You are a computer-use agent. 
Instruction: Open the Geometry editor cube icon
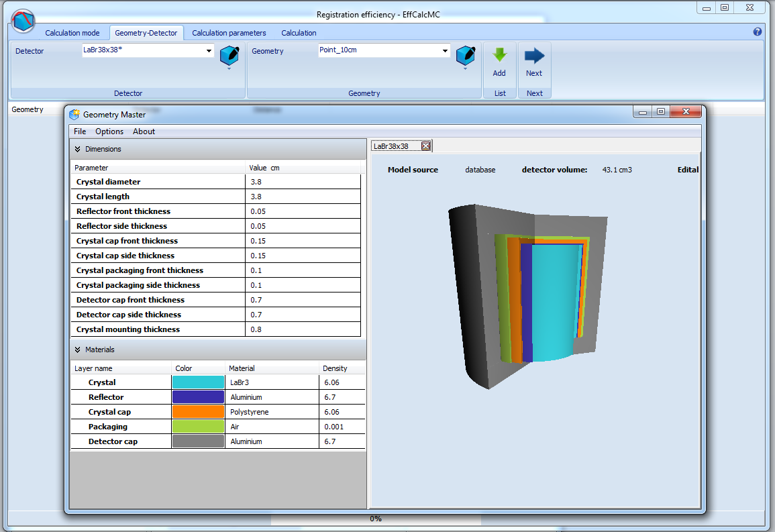coord(465,55)
